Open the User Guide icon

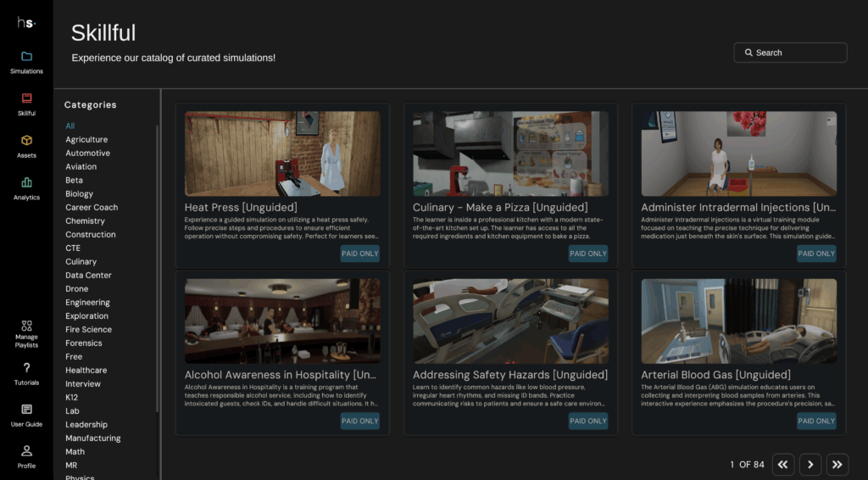tap(26, 410)
